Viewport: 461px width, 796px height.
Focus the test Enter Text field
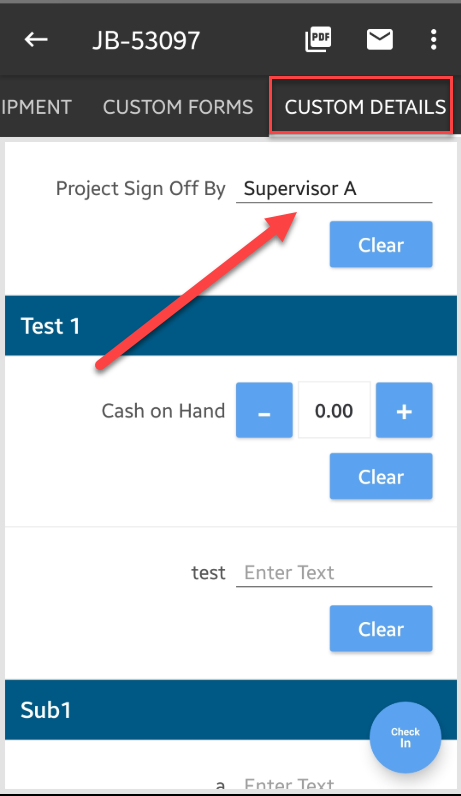click(334, 573)
